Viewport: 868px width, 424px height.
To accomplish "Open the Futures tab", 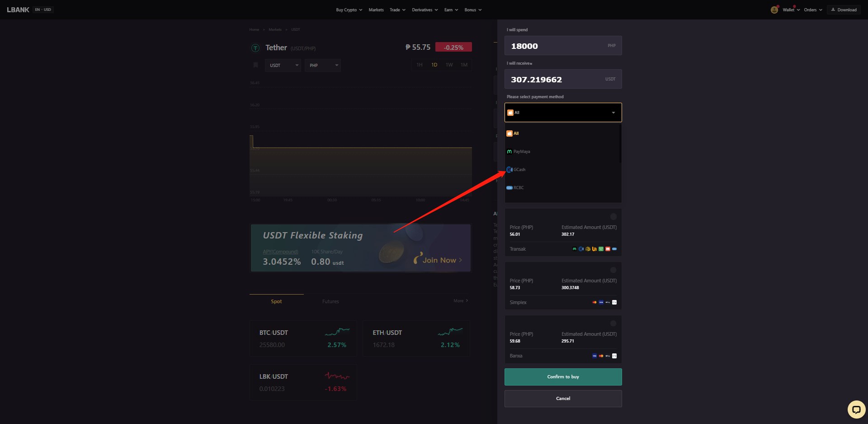I will pos(330,301).
